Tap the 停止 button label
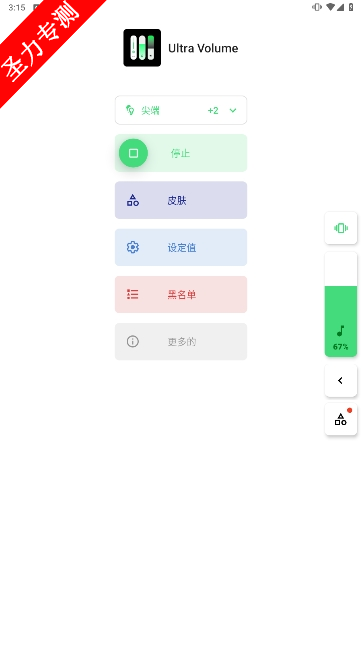The width and height of the screenshot is (362, 645). (x=180, y=153)
